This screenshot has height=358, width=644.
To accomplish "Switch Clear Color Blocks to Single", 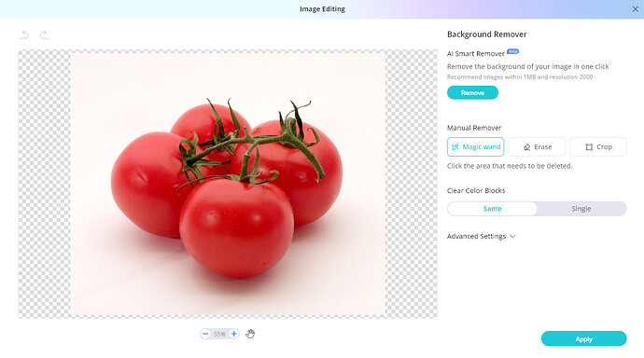I will pyautogui.click(x=581, y=209).
